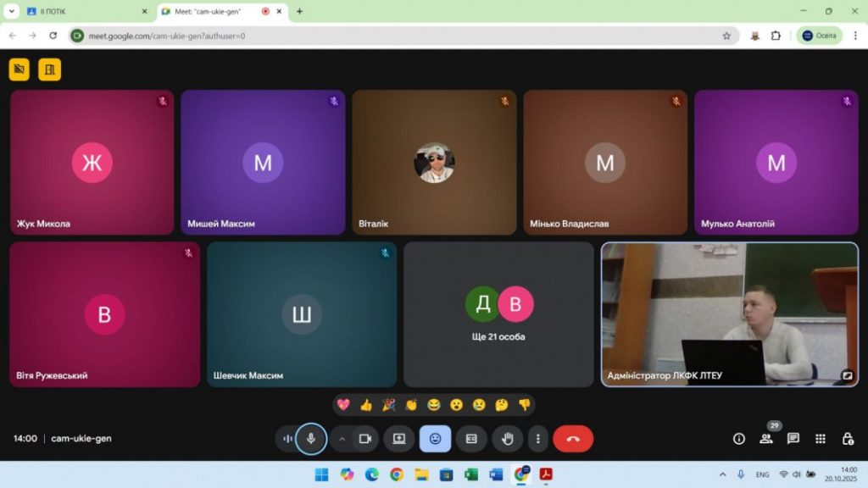This screenshot has width=868, height=488.
Task: Select the Meet 'cam-ukie-gen' tab
Action: tap(212, 11)
